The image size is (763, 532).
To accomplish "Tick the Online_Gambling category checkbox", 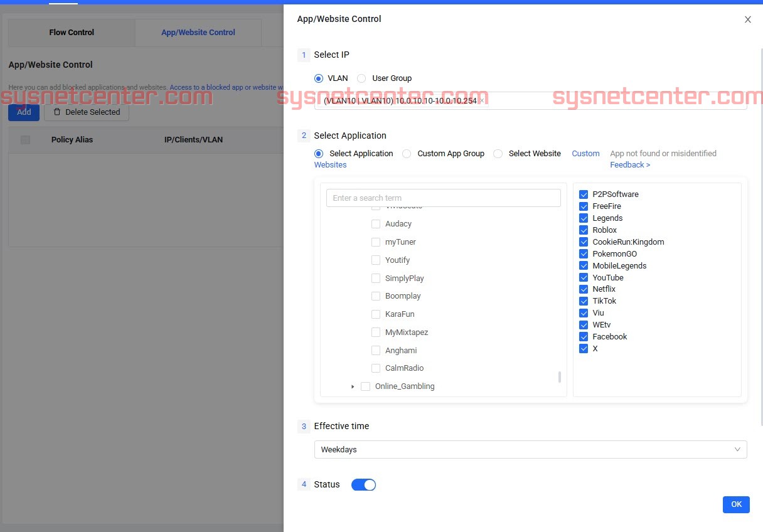I will pos(365,386).
